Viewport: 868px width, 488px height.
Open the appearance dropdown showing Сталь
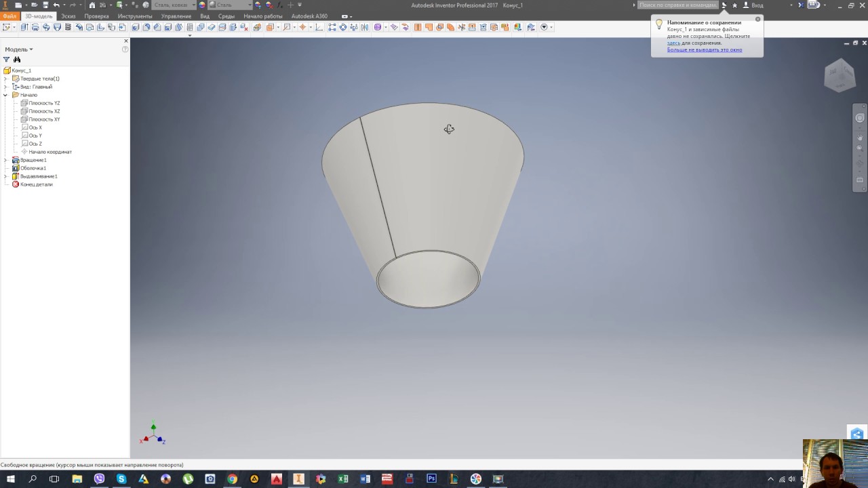tap(230, 5)
